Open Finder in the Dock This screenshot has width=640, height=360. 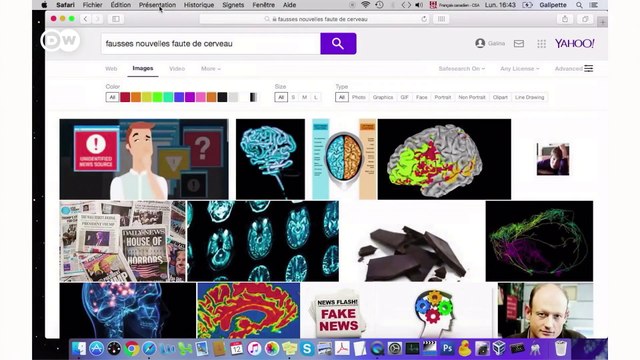(79, 349)
